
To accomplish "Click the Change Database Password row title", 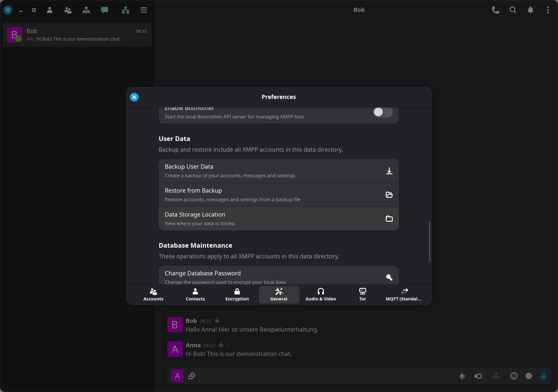I will [203, 273].
